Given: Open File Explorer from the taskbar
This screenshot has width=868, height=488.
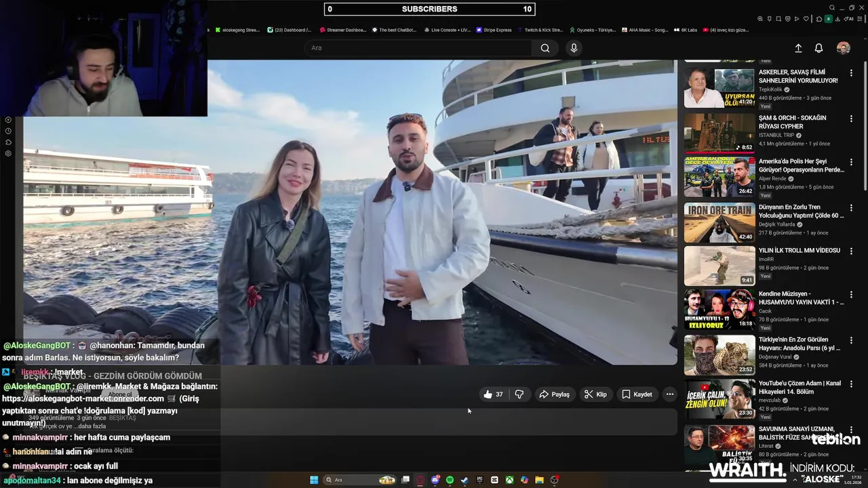Looking at the screenshot, I should click(x=539, y=480).
